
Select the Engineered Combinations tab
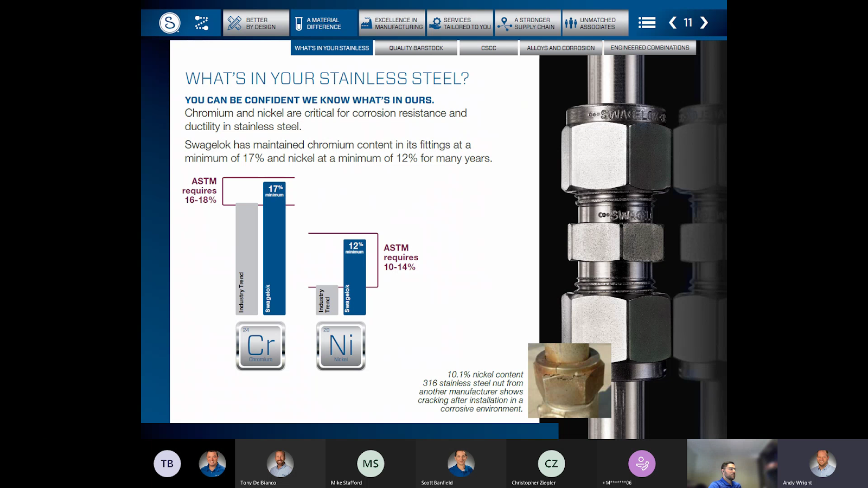click(650, 48)
